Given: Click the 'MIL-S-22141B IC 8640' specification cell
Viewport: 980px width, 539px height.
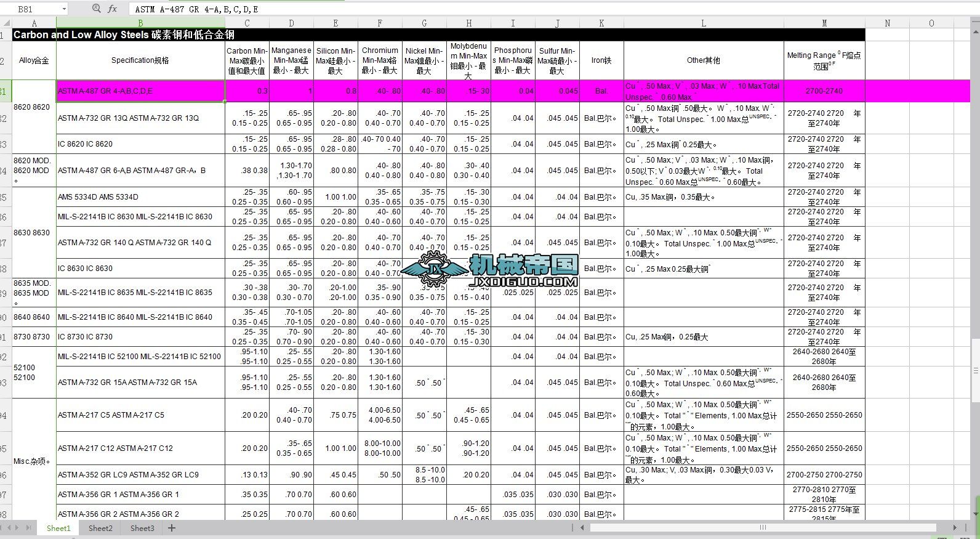Looking at the screenshot, I should coord(140,317).
